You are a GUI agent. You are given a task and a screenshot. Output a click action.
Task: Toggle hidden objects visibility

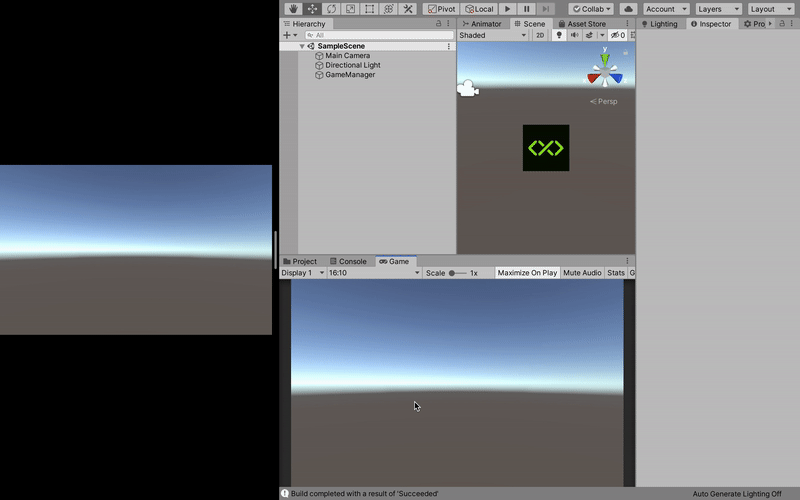[x=618, y=35]
